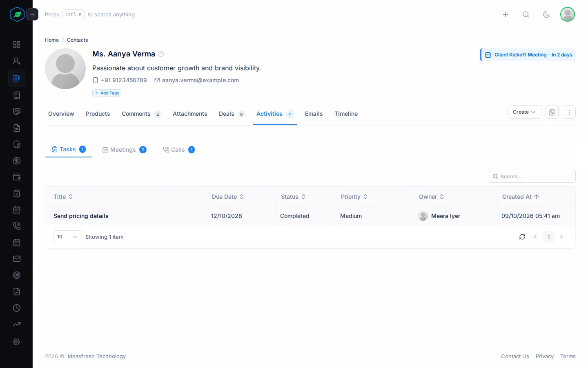The width and height of the screenshot is (588, 368).
Task: Sort the table by Title
Action: [63, 197]
